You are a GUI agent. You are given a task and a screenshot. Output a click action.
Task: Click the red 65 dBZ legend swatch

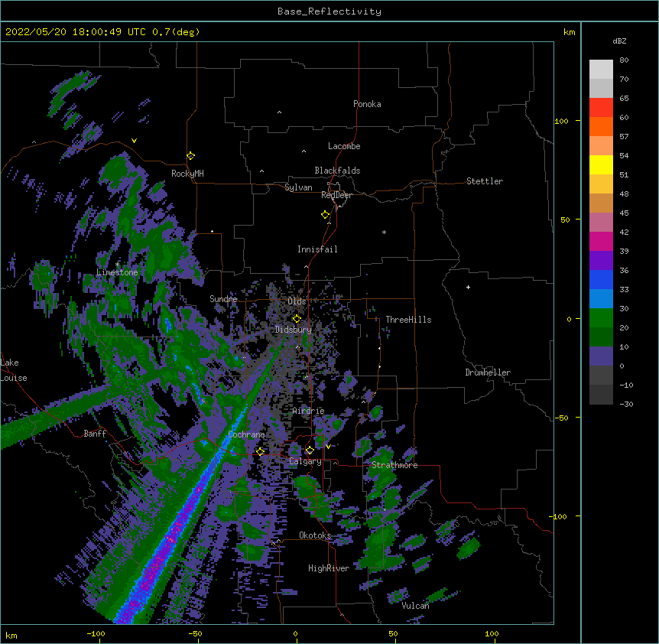pyautogui.click(x=601, y=108)
